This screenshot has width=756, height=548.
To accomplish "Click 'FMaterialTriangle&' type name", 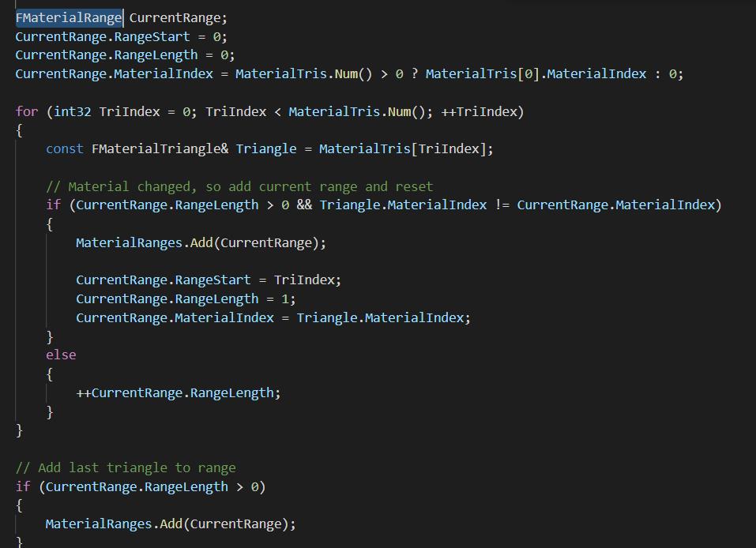I will coord(160,149).
